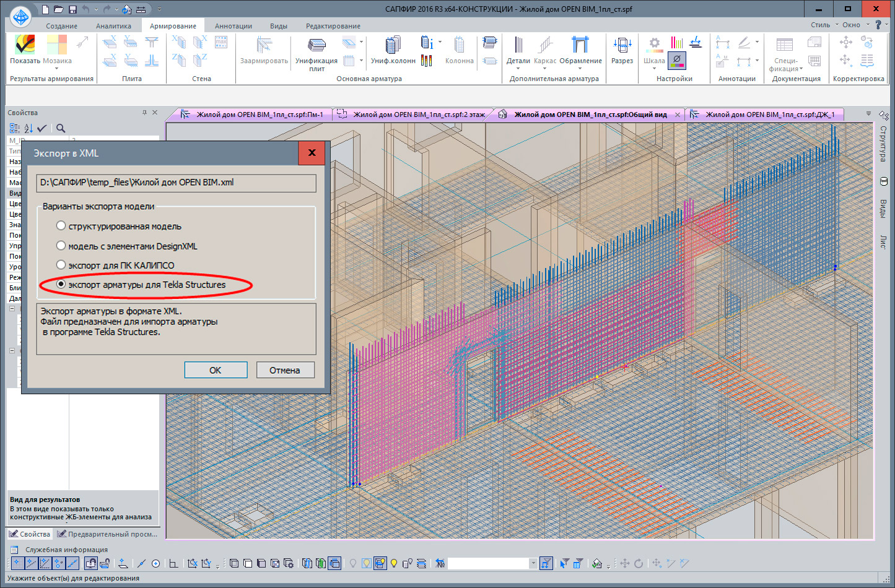Click the XML file path field

(177, 183)
